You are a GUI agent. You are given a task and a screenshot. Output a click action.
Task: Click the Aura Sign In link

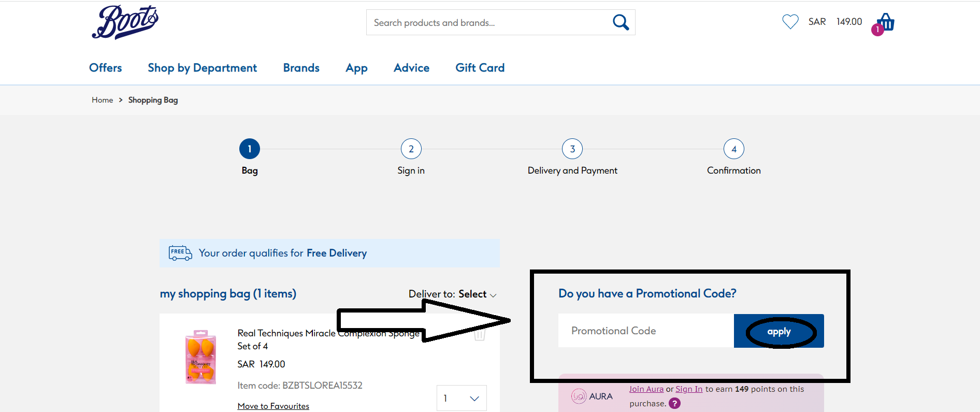(689, 389)
